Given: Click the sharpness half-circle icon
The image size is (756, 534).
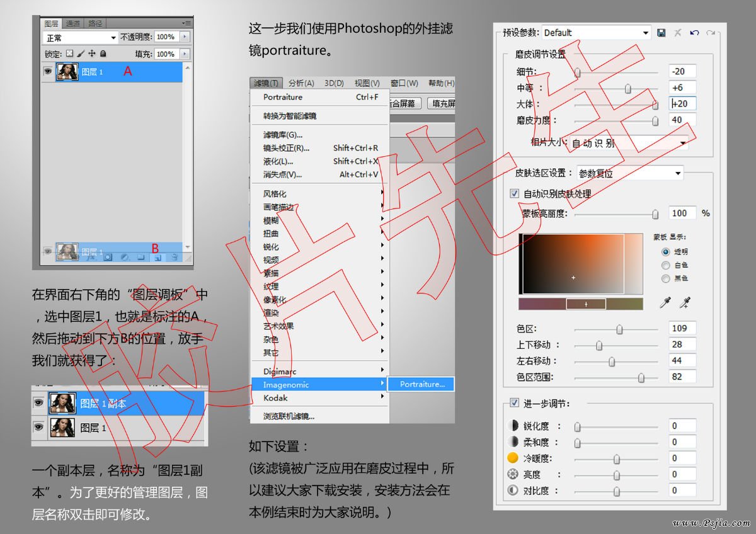Looking at the screenshot, I should 512,426.
